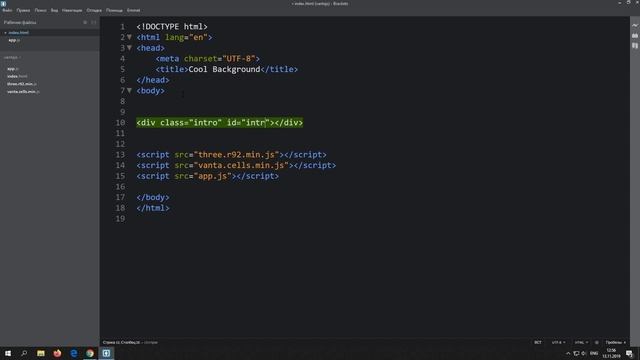Click Brackets app icon in title bar

3,3
